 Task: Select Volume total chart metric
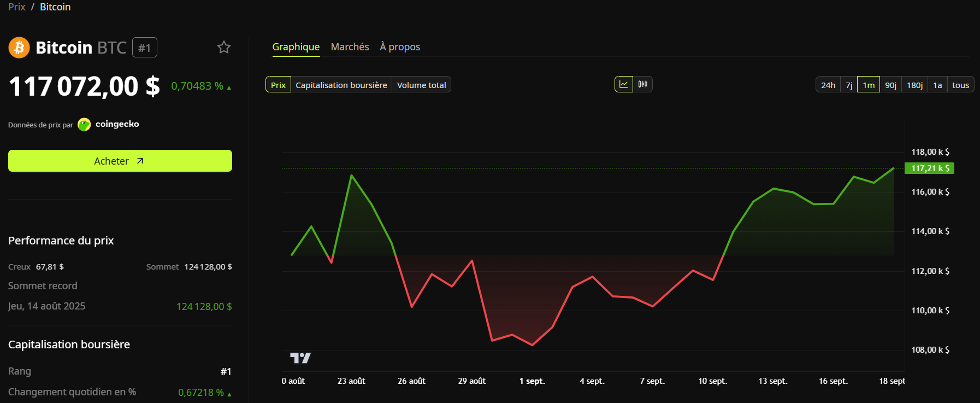click(x=422, y=85)
